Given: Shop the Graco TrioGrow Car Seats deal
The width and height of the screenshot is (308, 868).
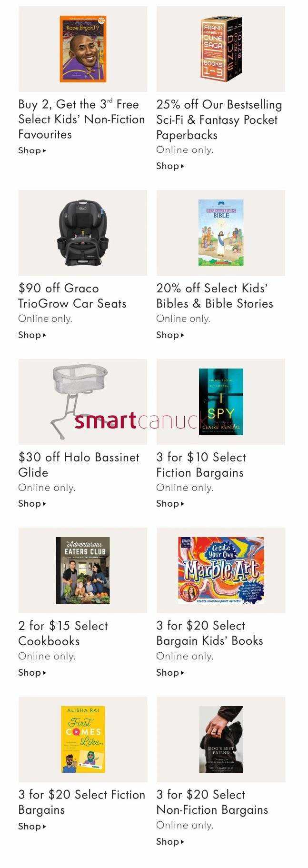Looking at the screenshot, I should coord(32,335).
